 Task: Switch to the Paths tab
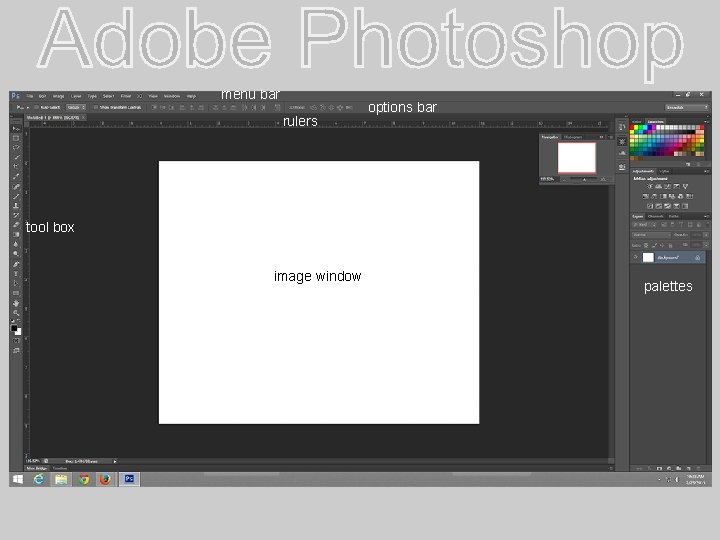674,216
